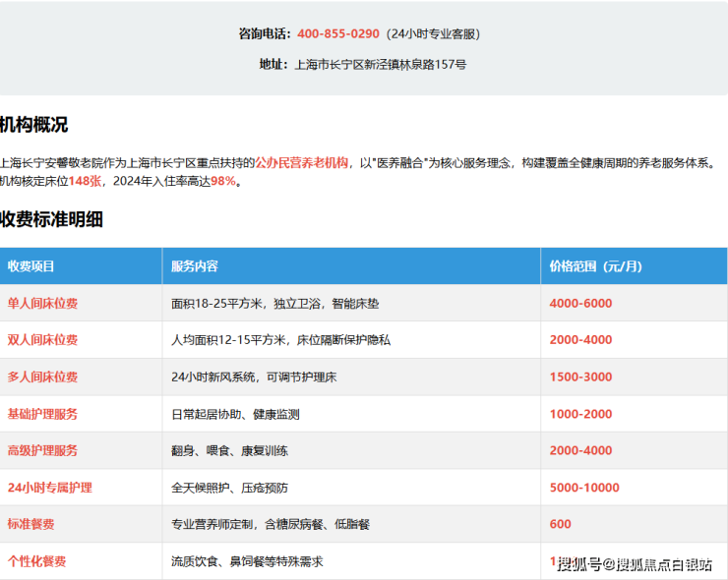This screenshot has width=728, height=580.
Task: Select the 服务内容 column header
Action: coord(195,266)
